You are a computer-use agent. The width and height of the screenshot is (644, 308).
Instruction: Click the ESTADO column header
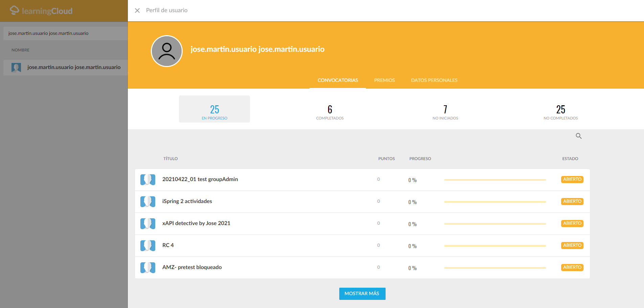pyautogui.click(x=570, y=159)
